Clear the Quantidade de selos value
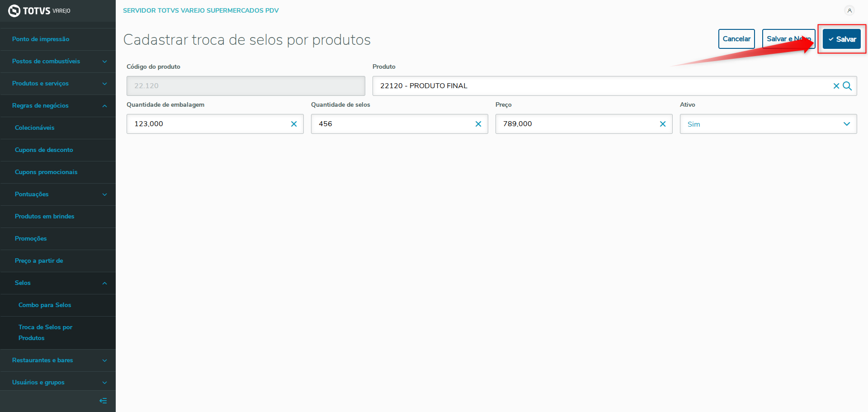 coord(478,124)
